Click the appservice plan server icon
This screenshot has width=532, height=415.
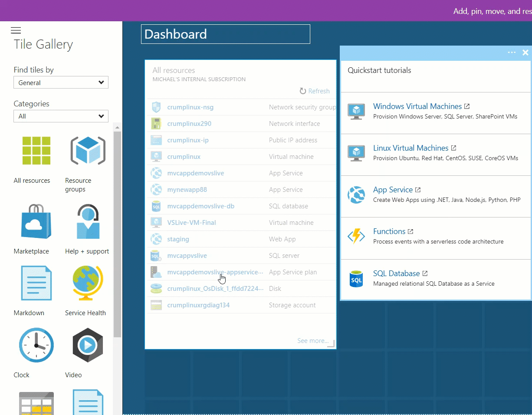(x=156, y=272)
